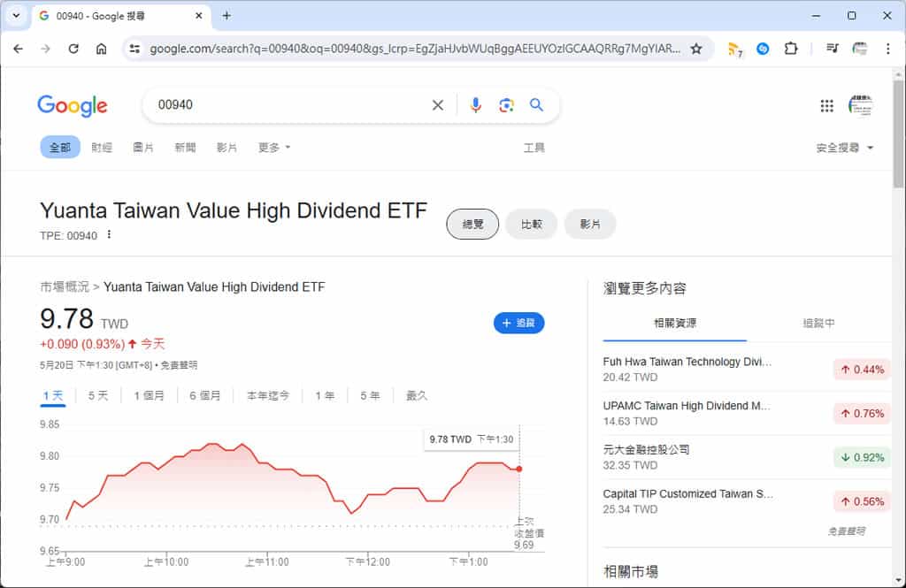Screen dimensions: 906x588
Task: Select the 5 年 chart range
Action: pyautogui.click(x=370, y=395)
